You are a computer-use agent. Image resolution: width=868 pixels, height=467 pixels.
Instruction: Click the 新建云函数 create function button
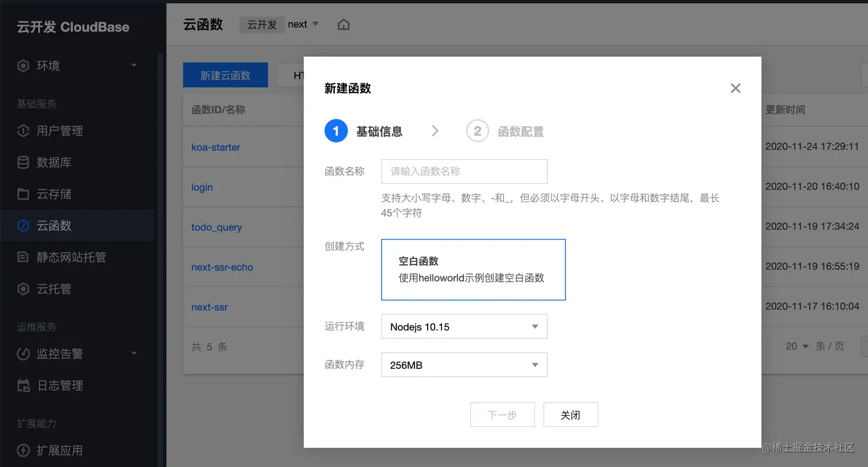click(x=225, y=75)
